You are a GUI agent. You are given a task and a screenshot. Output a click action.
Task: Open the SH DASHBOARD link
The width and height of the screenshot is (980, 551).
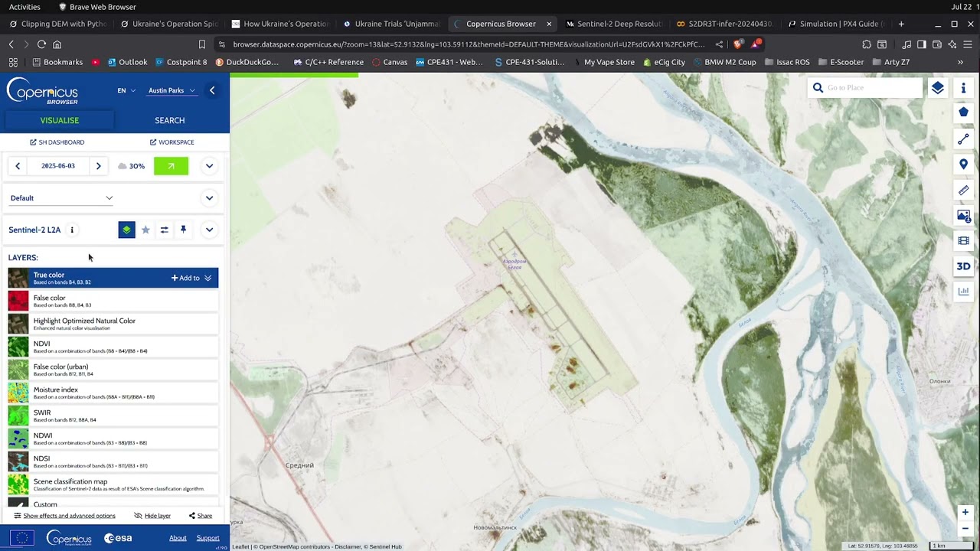coord(57,142)
